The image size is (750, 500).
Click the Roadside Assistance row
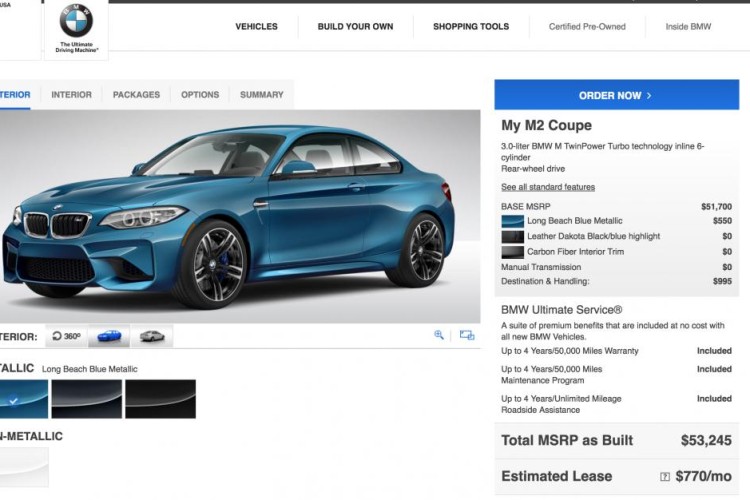click(x=617, y=404)
